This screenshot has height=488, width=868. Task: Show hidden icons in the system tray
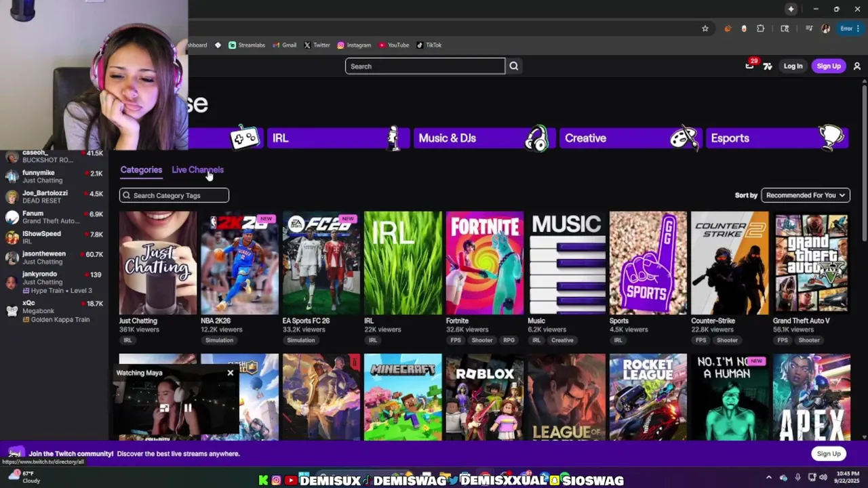[x=768, y=477]
